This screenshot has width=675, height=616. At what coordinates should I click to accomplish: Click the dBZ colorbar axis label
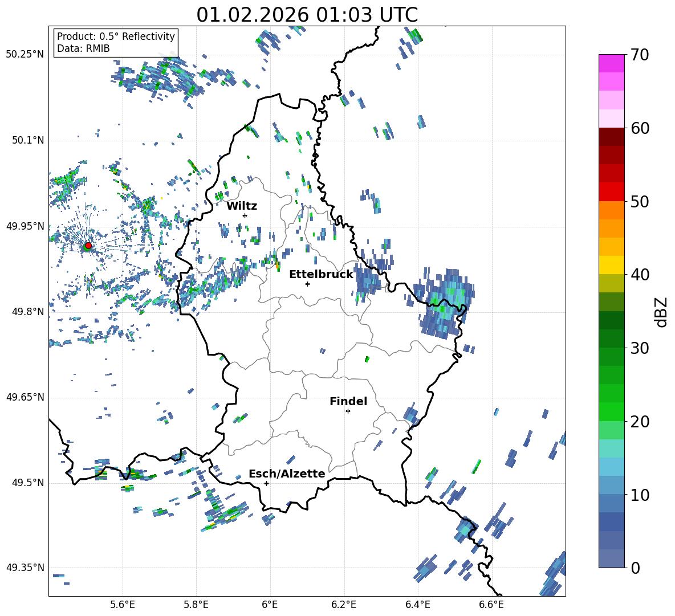661,312
